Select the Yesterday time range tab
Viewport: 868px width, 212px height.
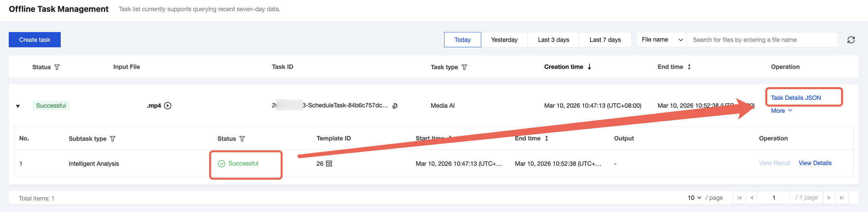coord(504,40)
